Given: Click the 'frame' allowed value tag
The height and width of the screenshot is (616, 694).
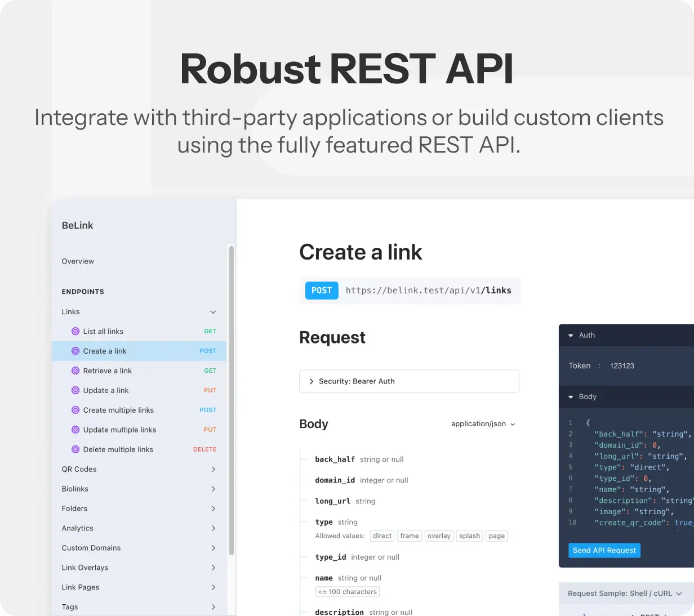Looking at the screenshot, I should (x=410, y=536).
